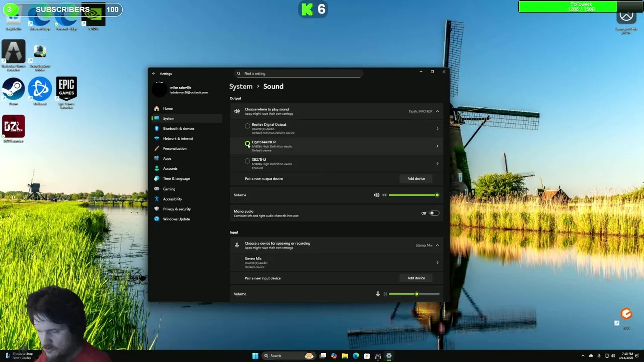Click the search magnifier in Find a setting
The height and width of the screenshot is (362, 644).
click(x=239, y=74)
